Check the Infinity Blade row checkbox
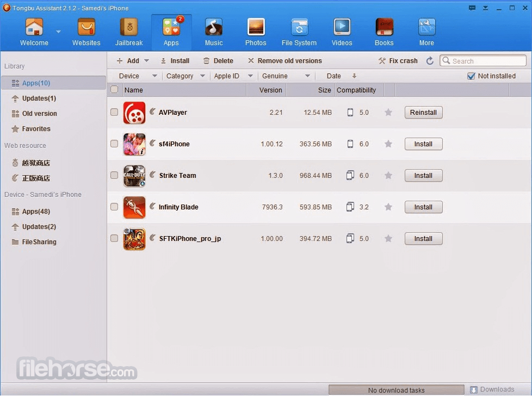532x396 pixels. tap(114, 207)
